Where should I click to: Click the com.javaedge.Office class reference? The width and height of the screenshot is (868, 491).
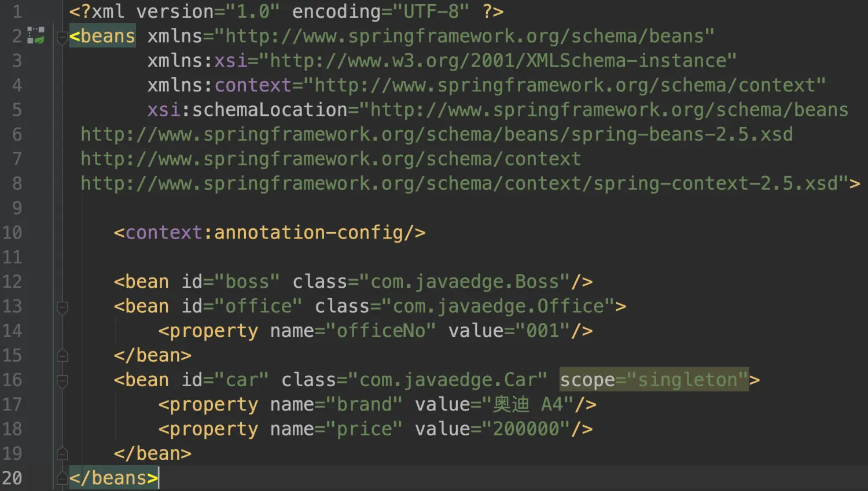(498, 306)
